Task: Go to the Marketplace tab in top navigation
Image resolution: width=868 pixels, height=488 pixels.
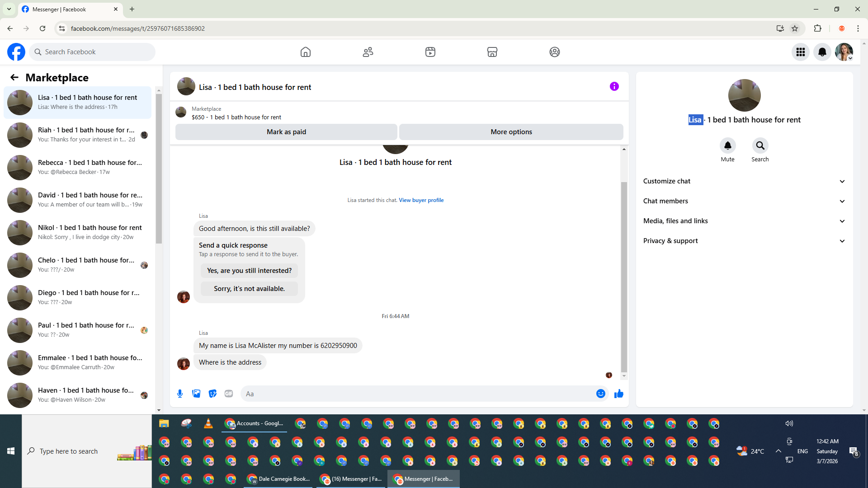Action: (492, 52)
